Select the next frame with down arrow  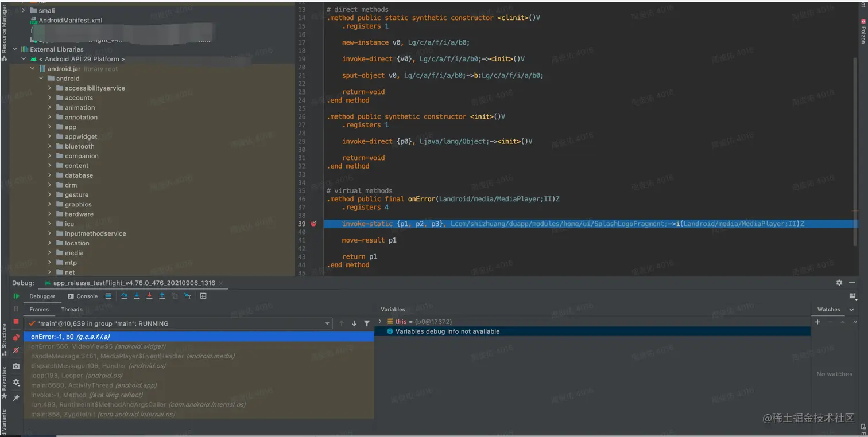pos(354,323)
